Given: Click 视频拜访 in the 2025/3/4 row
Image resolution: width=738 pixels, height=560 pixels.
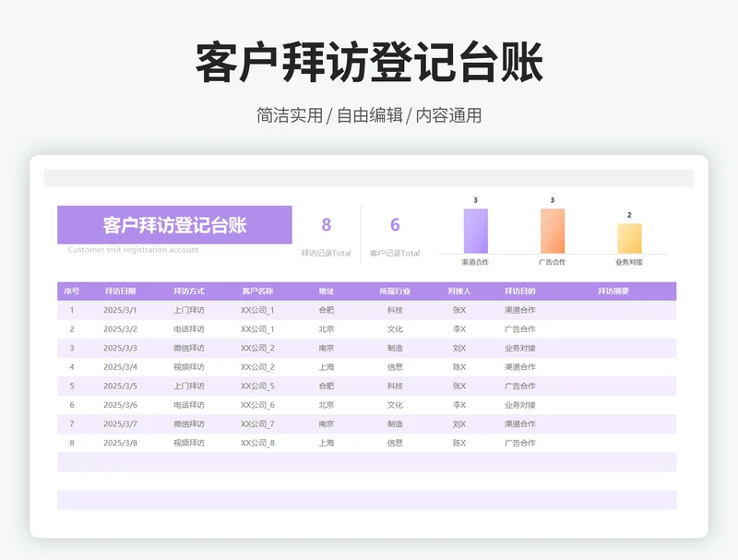Looking at the screenshot, I should point(189,367).
